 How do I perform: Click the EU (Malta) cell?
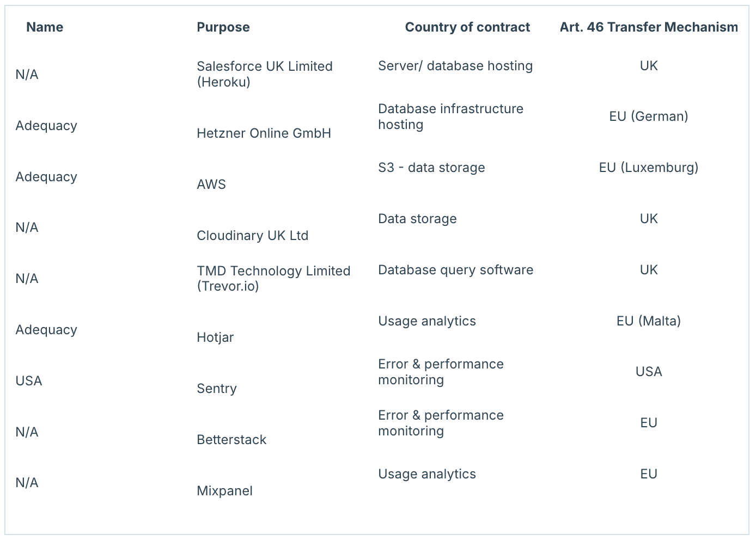click(648, 321)
